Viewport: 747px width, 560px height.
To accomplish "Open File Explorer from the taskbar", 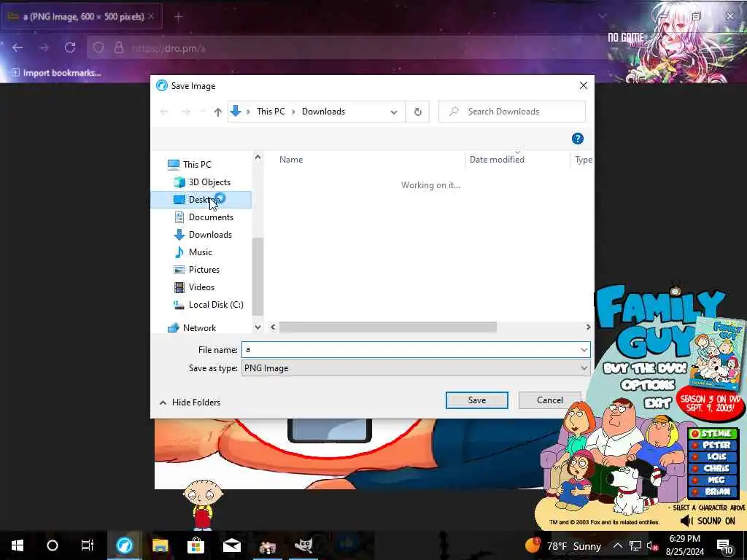I will [160, 545].
